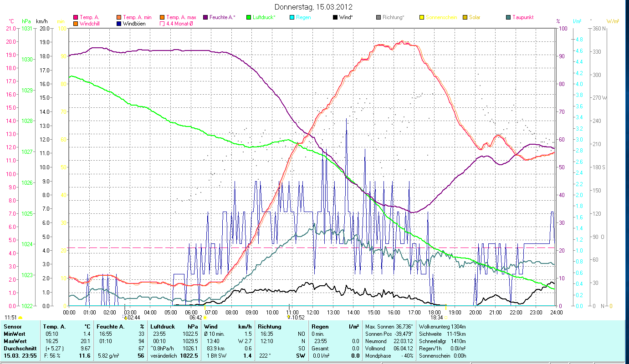Click the Richtung column header in the table

(x=270, y=327)
